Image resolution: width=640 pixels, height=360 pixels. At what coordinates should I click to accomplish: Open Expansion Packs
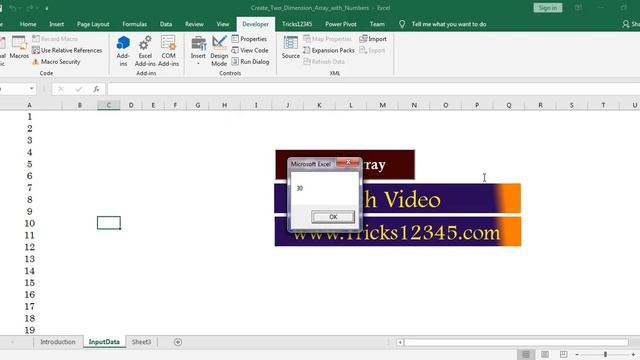click(x=329, y=50)
